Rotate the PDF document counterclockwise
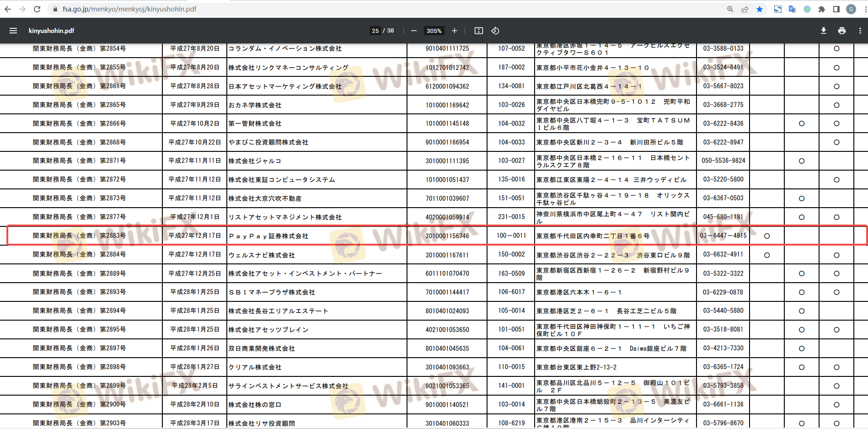This screenshot has height=429, width=868. click(495, 31)
